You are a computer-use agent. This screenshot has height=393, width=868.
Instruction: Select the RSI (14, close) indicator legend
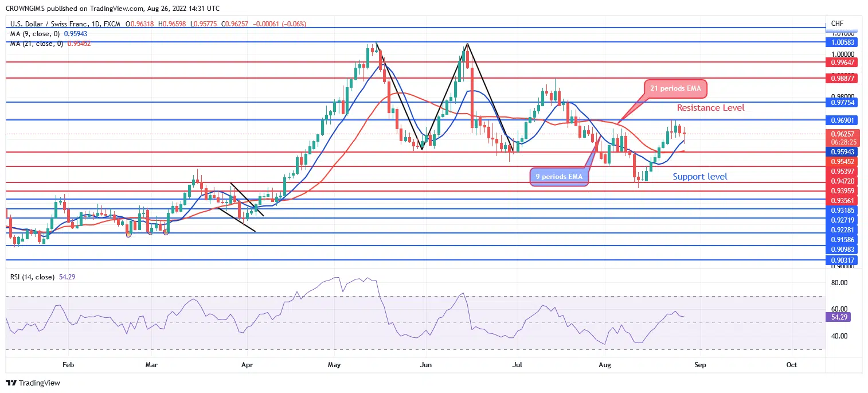(x=32, y=277)
